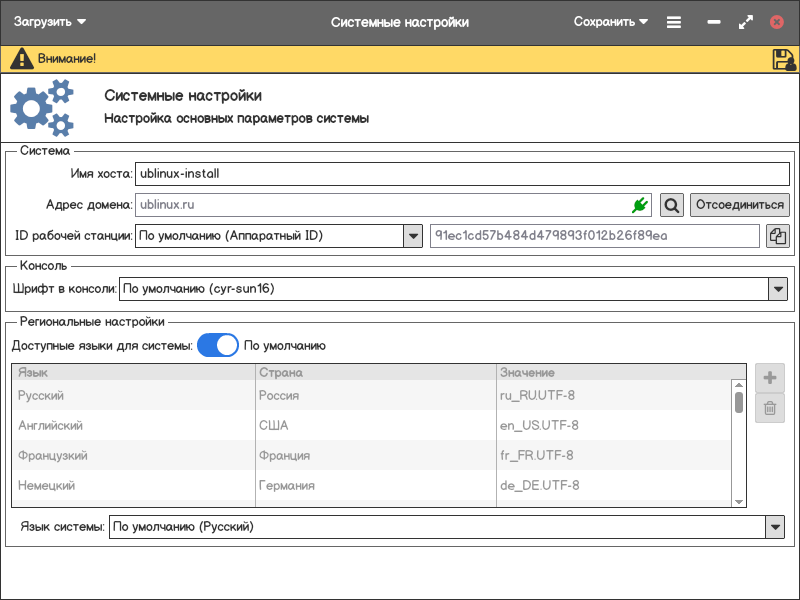Click the language table scrollbar thumb
This screenshot has height=600, width=800.
(x=739, y=402)
